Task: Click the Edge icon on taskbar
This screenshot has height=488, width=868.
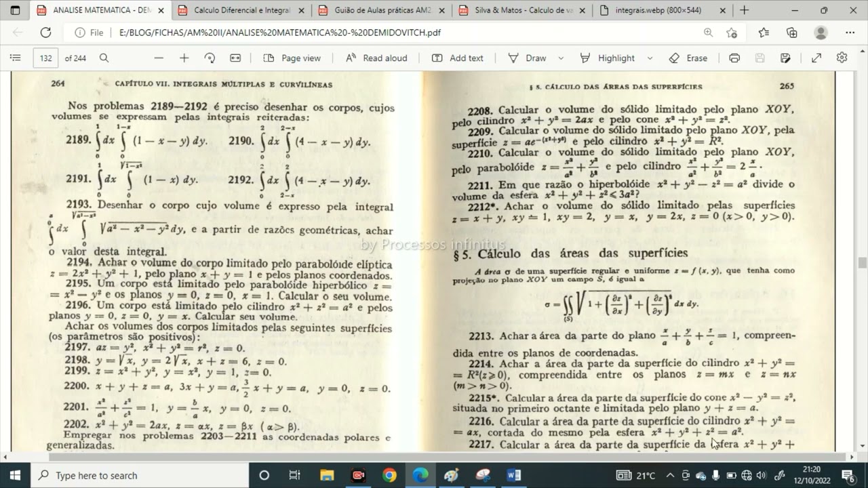Action: pyautogui.click(x=420, y=475)
